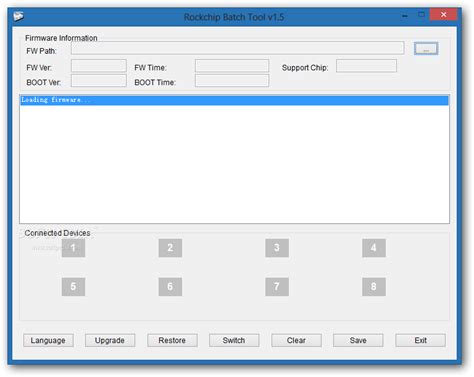Select connected device slot 7

[x=277, y=287]
